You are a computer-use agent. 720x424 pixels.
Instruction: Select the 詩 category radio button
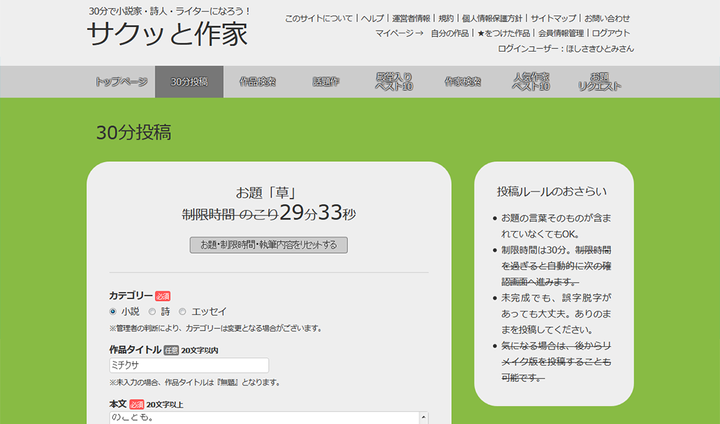pos(152,311)
